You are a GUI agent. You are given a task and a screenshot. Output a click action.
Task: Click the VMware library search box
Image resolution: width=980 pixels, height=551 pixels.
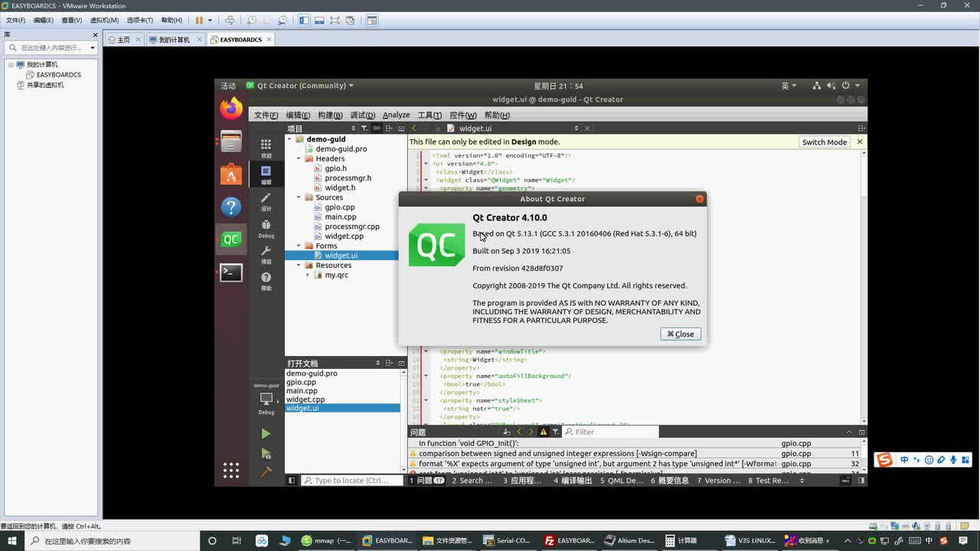[x=52, y=47]
